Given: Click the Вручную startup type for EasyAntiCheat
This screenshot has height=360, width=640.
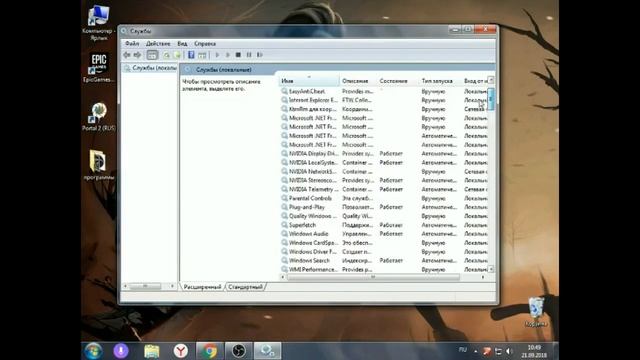Looking at the screenshot, I should click(433, 91).
